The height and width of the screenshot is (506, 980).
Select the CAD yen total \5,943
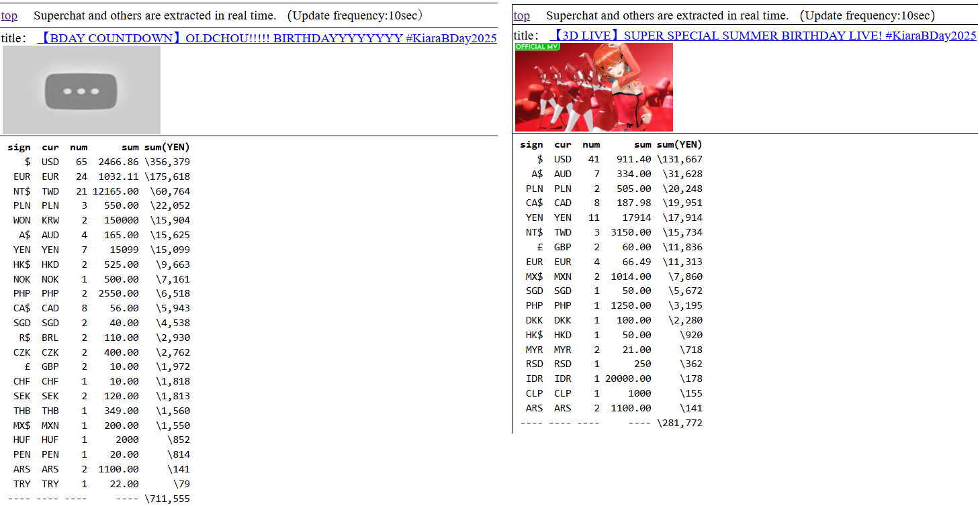point(173,308)
